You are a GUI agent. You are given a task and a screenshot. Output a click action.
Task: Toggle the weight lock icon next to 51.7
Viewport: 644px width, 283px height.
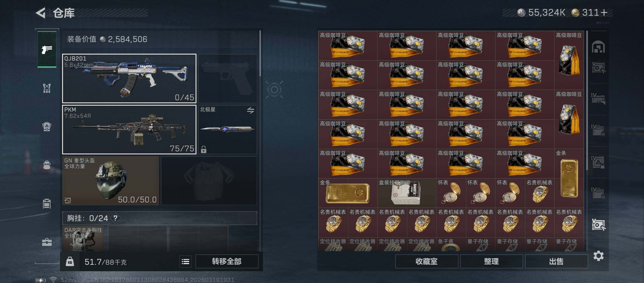70,262
